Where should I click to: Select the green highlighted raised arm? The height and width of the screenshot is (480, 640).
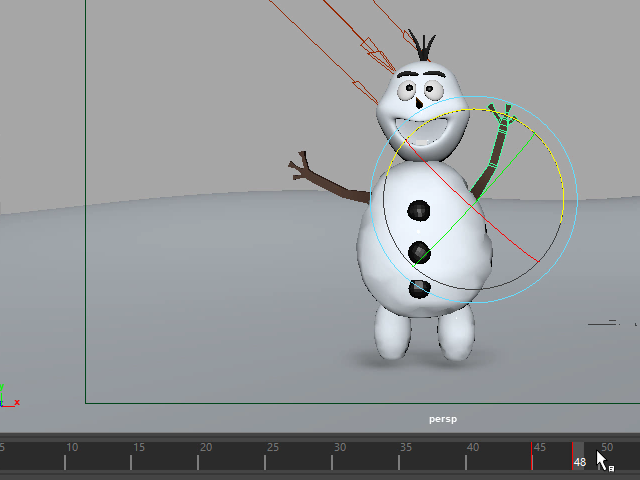(495, 152)
